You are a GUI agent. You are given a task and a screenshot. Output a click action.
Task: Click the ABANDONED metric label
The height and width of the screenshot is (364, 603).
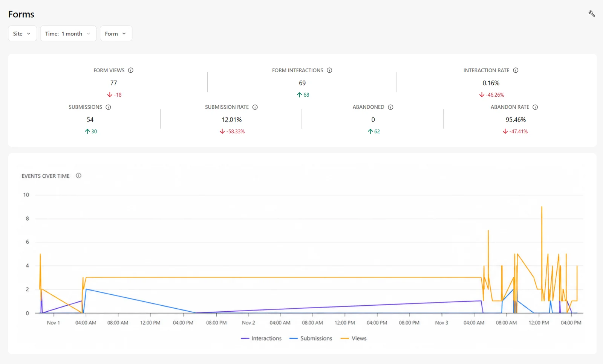369,107
